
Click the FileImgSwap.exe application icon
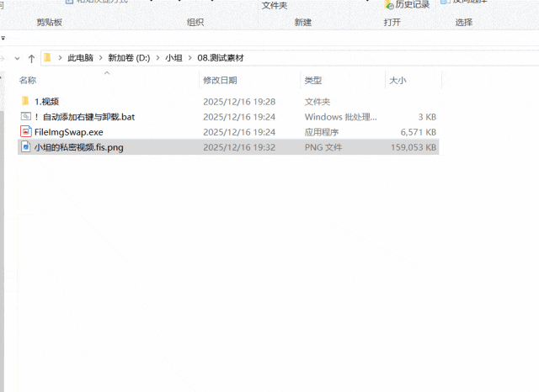point(25,131)
